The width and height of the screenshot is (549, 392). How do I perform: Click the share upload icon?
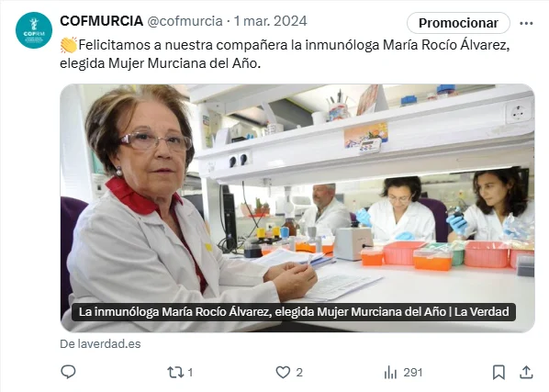click(526, 372)
